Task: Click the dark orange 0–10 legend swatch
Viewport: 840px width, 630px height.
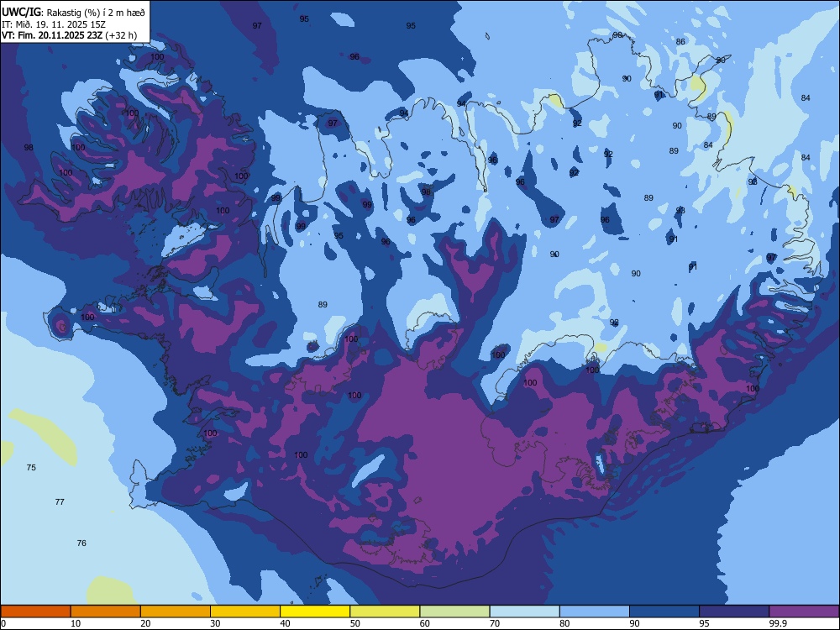Action: [x=36, y=612]
